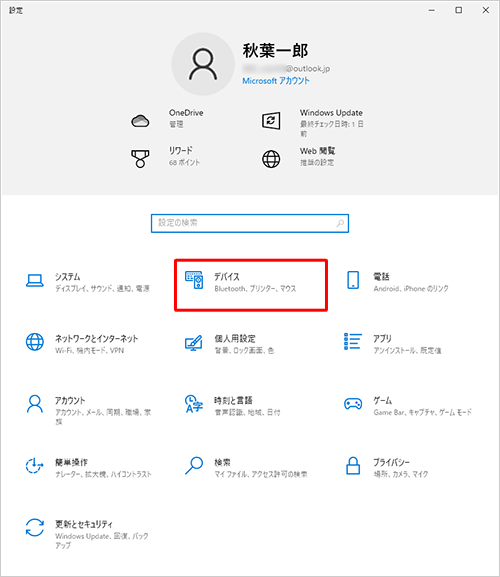
Task: Close the 設定 window
Action: 486,10
